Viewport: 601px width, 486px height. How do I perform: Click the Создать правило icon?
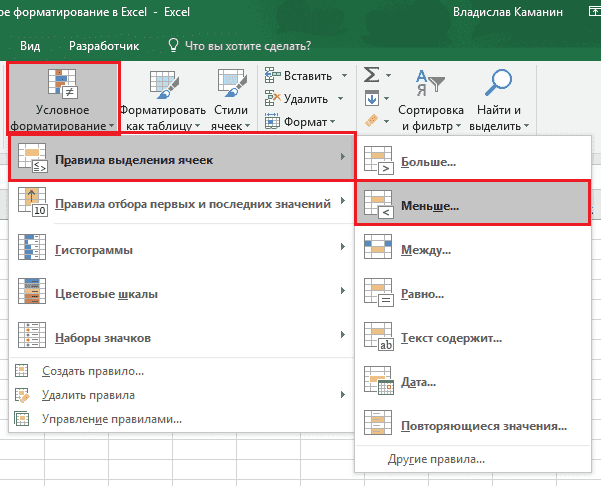pos(21,370)
